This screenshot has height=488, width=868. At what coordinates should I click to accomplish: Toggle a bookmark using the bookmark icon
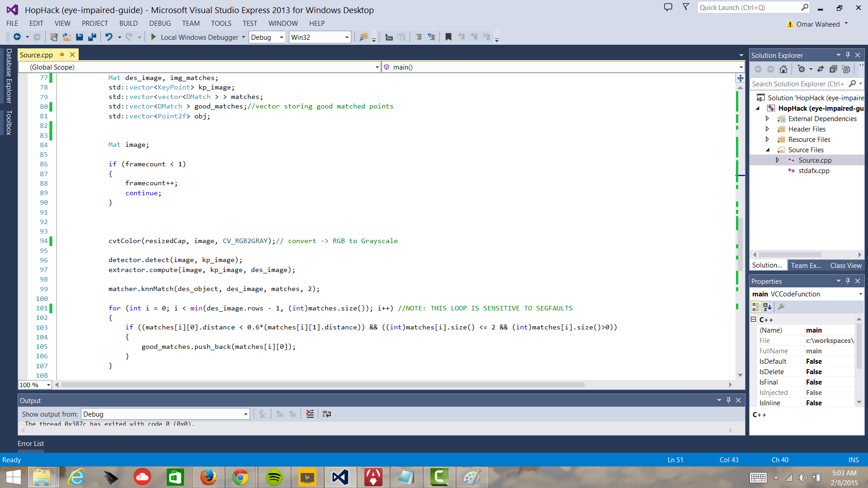pyautogui.click(x=448, y=37)
